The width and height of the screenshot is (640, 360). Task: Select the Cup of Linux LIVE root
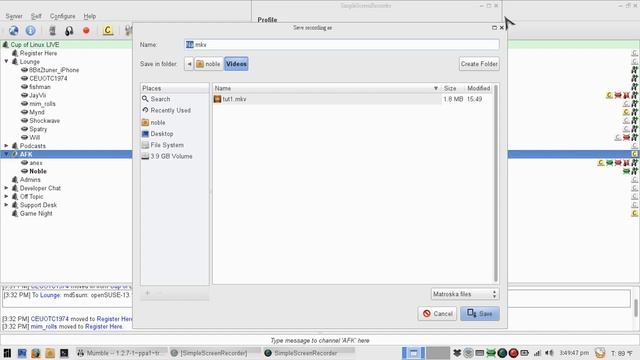click(x=34, y=44)
